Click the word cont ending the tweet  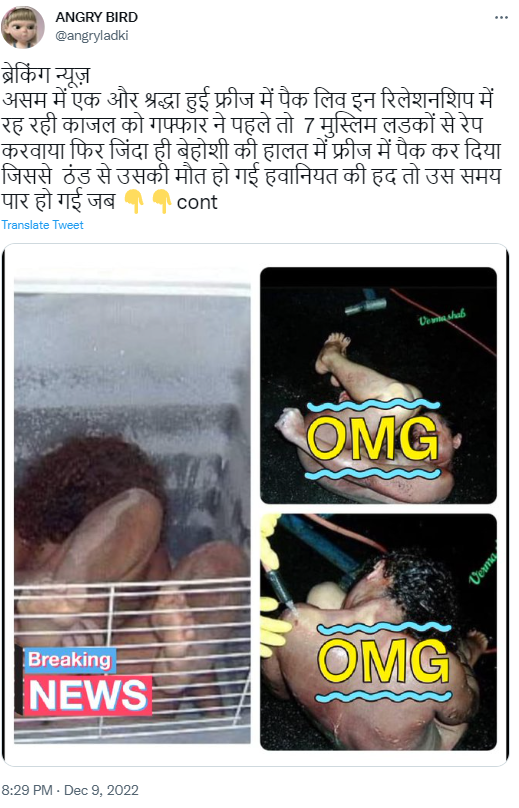tap(197, 202)
